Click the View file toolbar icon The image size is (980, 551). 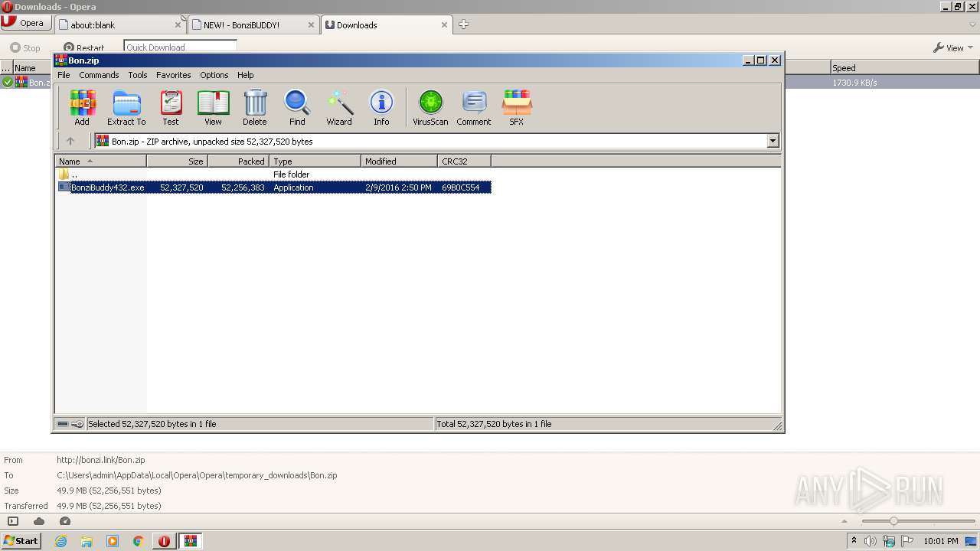[213, 107]
